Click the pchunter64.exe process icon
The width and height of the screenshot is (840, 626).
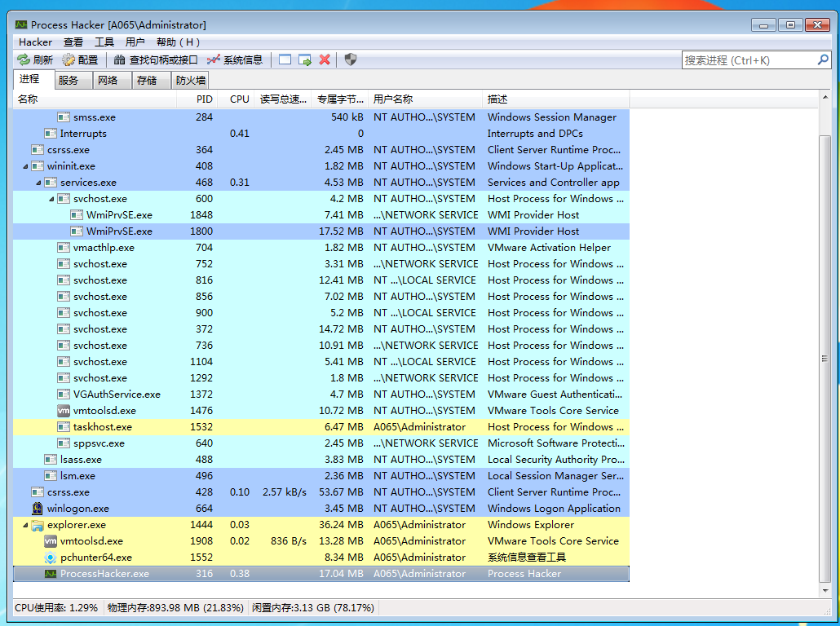tap(51, 558)
